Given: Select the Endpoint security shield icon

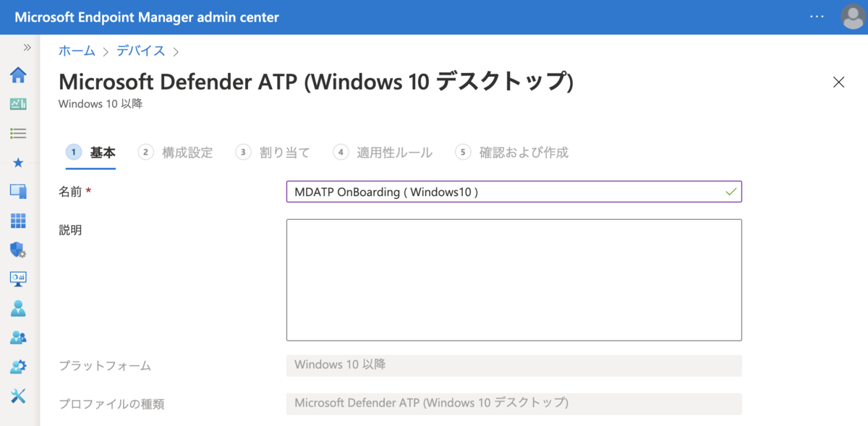Looking at the screenshot, I should (18, 250).
